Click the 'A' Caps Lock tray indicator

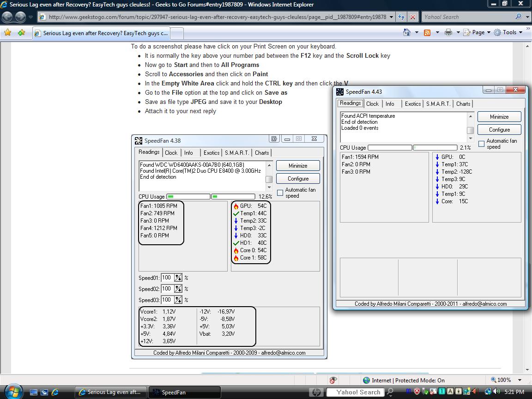pos(450,392)
